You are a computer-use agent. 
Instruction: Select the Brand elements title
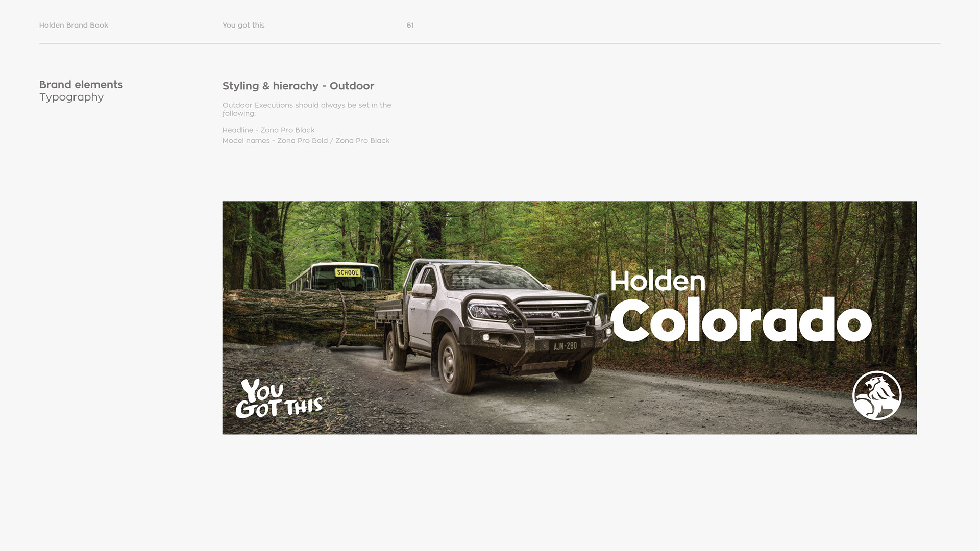(81, 85)
